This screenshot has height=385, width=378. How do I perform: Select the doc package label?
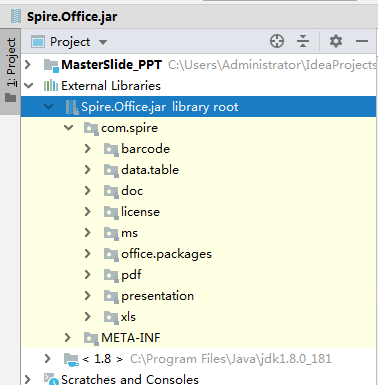point(132,191)
